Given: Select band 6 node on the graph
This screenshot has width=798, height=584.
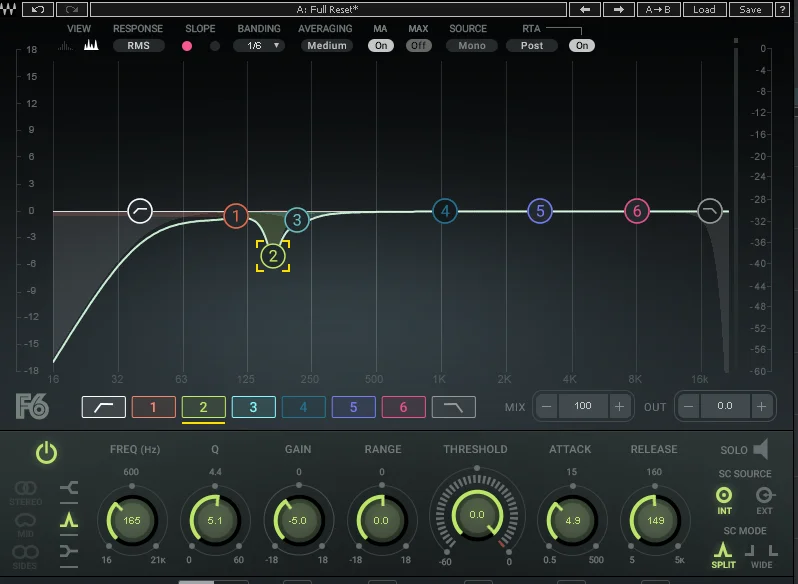Looking at the screenshot, I should click(637, 211).
